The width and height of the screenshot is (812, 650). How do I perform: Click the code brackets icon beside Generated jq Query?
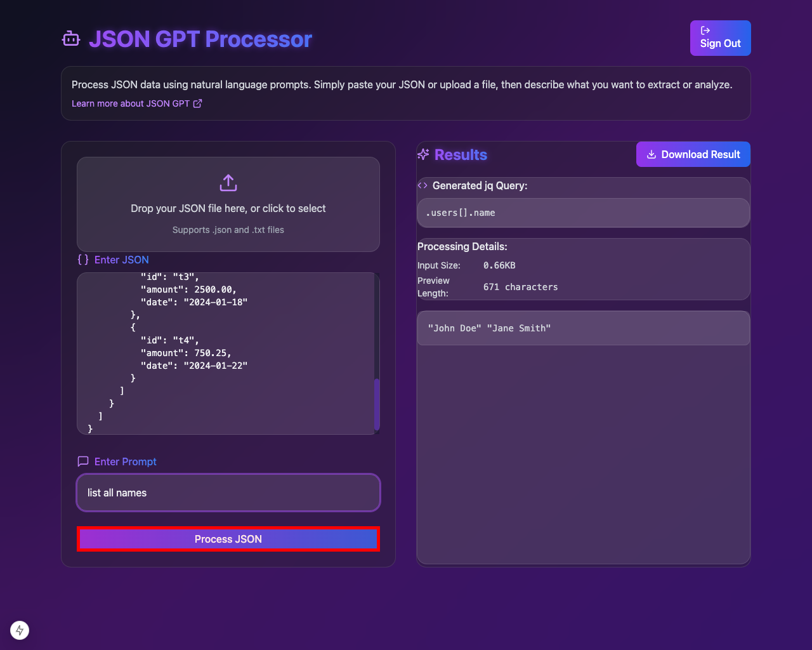tap(422, 185)
